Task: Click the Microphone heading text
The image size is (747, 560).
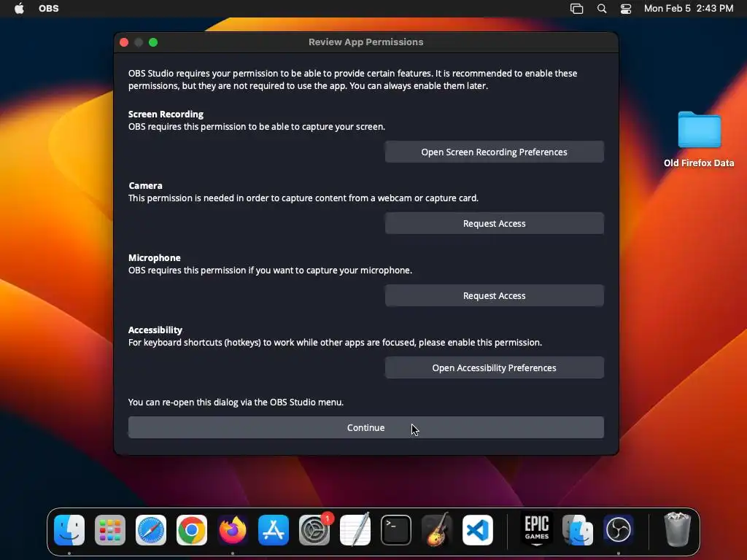Action: coord(155,257)
